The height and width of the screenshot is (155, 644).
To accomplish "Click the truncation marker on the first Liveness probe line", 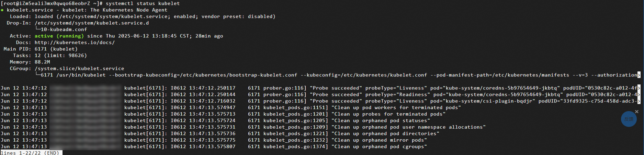I will point(639,88).
